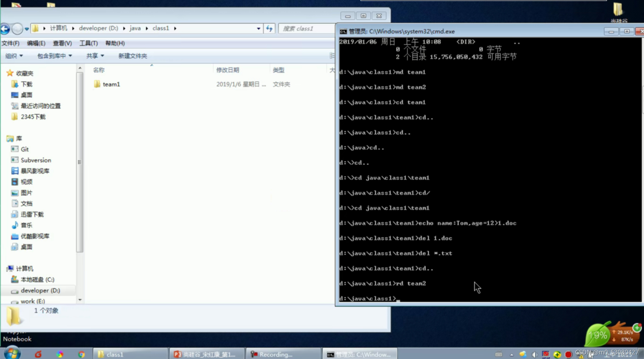Viewport: 644px width, 359px height.
Task: Click java in the breadcrumb path
Action: tap(135, 28)
